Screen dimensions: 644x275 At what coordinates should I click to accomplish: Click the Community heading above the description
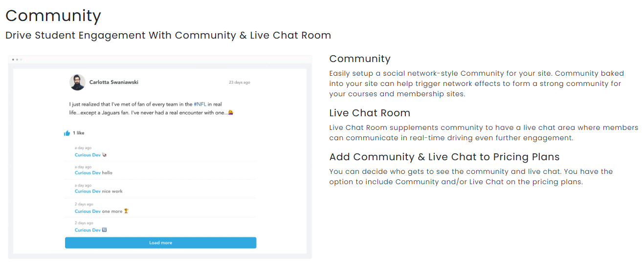(x=359, y=59)
